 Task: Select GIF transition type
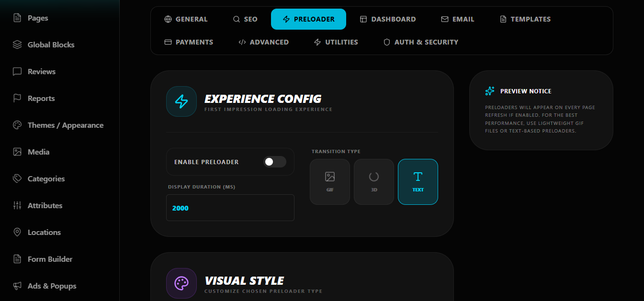[x=330, y=182]
